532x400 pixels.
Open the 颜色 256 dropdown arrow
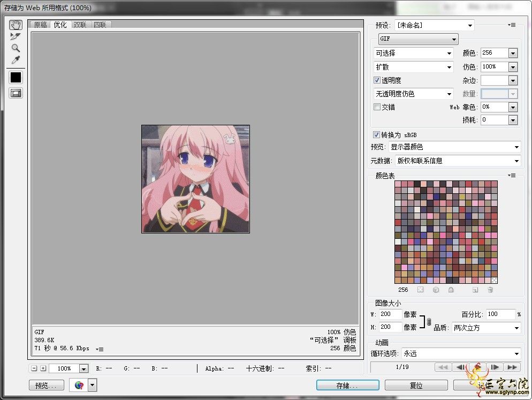513,54
